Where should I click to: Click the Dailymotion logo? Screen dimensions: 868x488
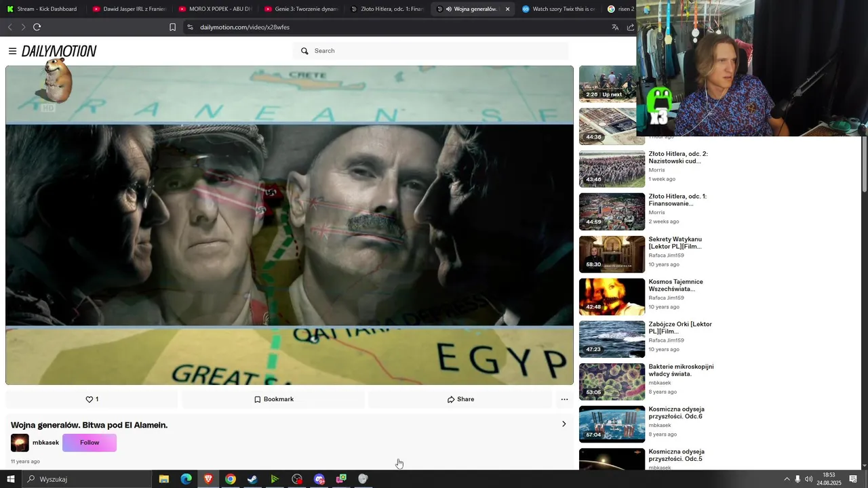click(x=59, y=51)
